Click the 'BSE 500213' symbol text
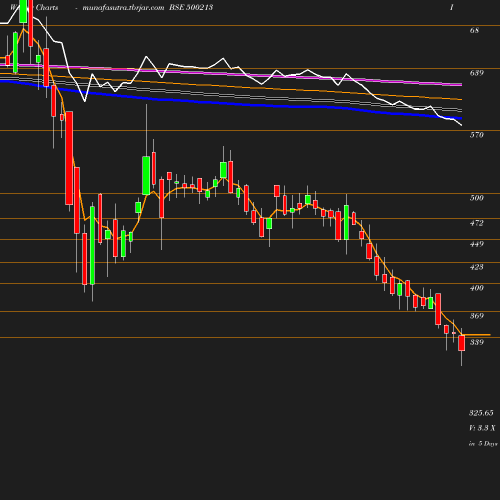This screenshot has height=500, width=500. (x=191, y=7)
